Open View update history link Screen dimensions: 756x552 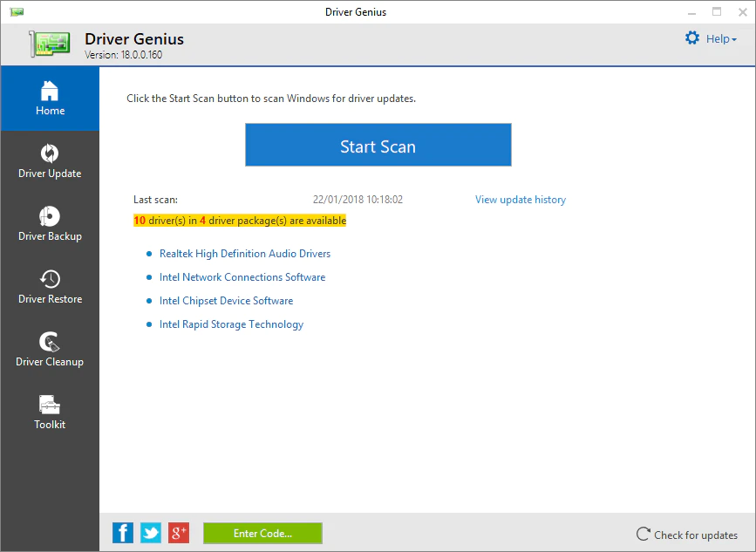[x=521, y=200]
